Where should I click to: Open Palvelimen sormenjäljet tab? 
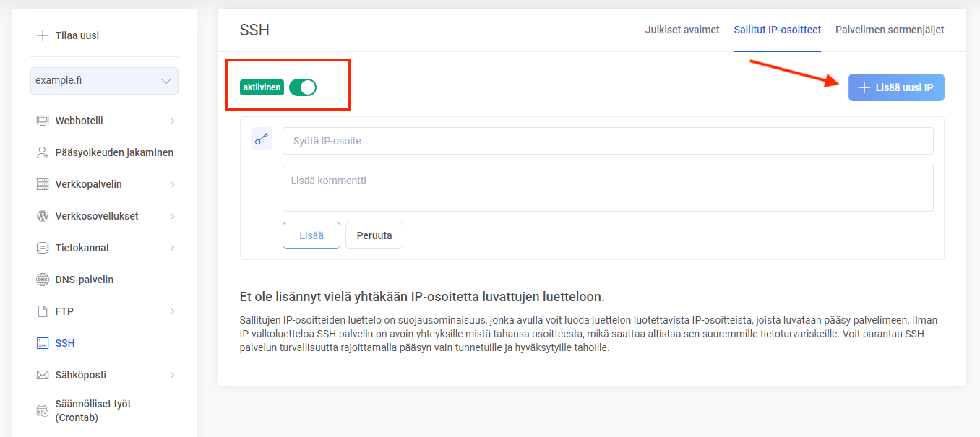pyautogui.click(x=889, y=30)
